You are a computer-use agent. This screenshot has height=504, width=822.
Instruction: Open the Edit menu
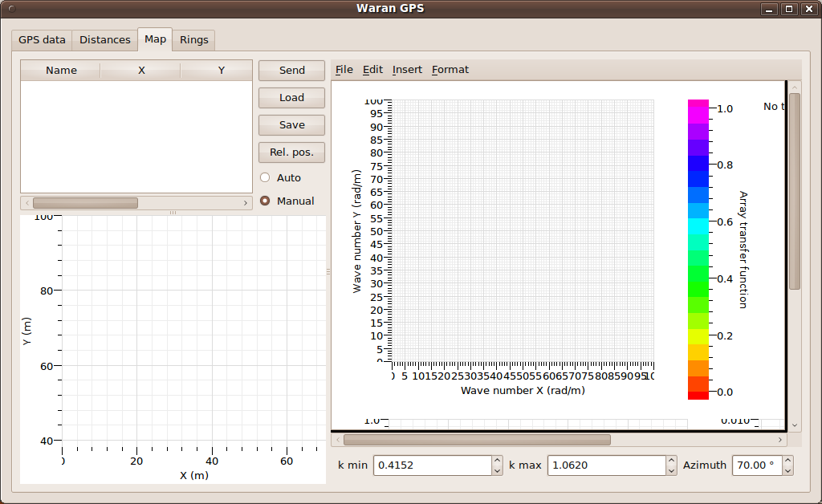pos(372,70)
